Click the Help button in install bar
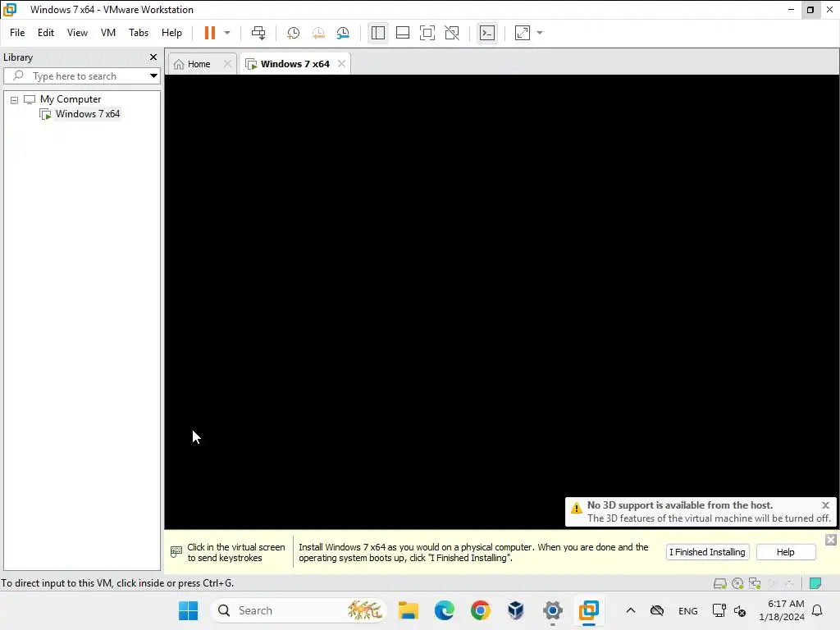The width and height of the screenshot is (840, 630). click(x=785, y=552)
